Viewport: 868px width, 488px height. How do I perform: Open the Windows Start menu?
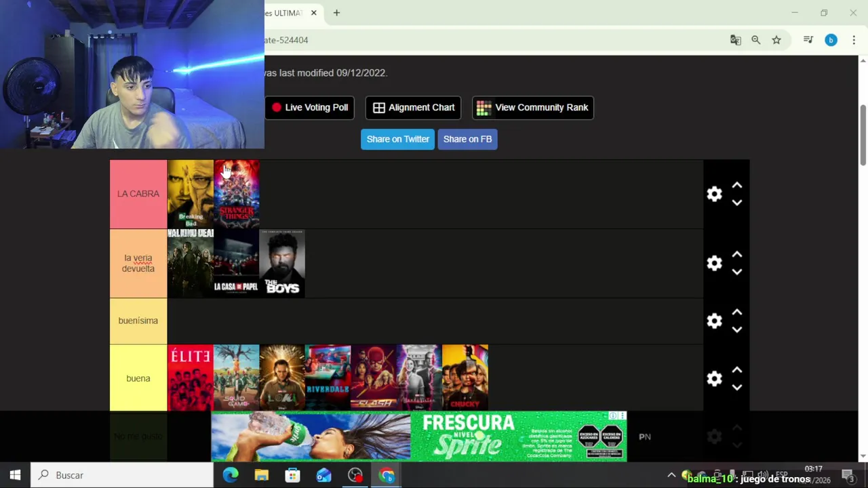click(15, 475)
